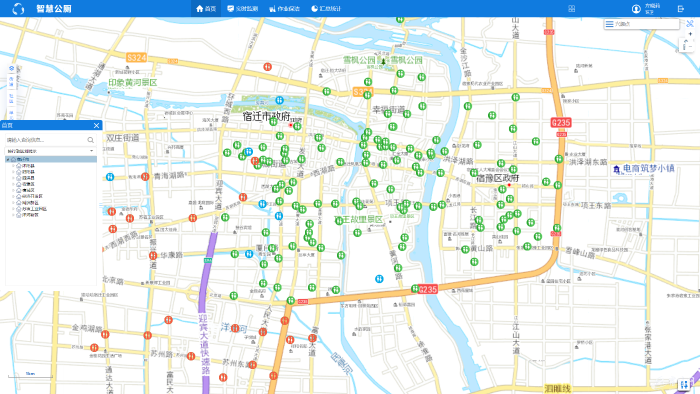Expand the 宿豫区 tree node

pos(13,184)
